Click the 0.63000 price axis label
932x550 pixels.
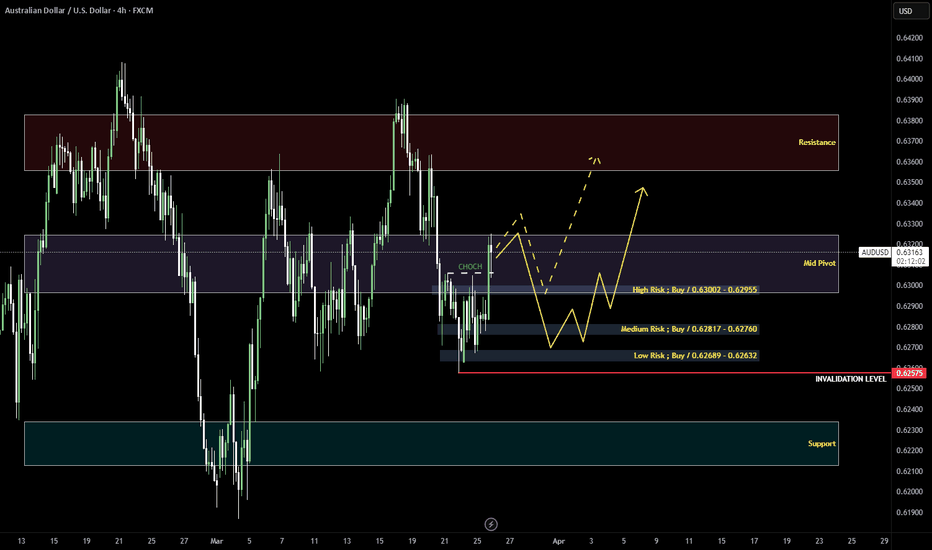(x=909, y=285)
